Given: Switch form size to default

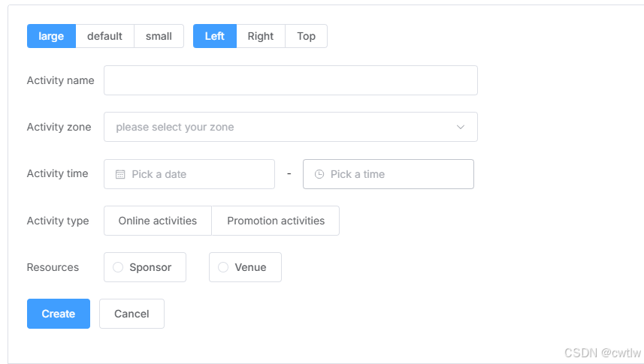Looking at the screenshot, I should coord(104,36).
